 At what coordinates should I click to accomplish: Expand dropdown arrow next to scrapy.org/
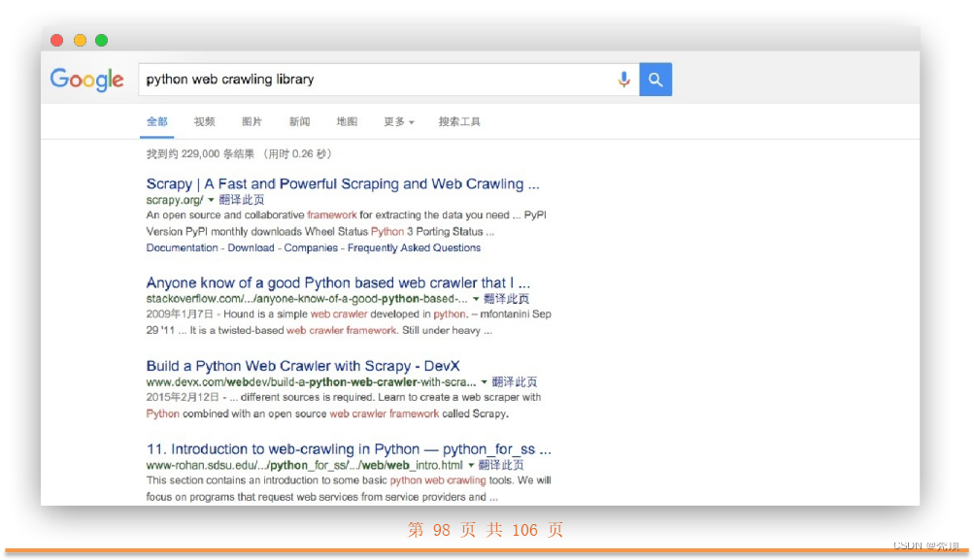click(211, 200)
